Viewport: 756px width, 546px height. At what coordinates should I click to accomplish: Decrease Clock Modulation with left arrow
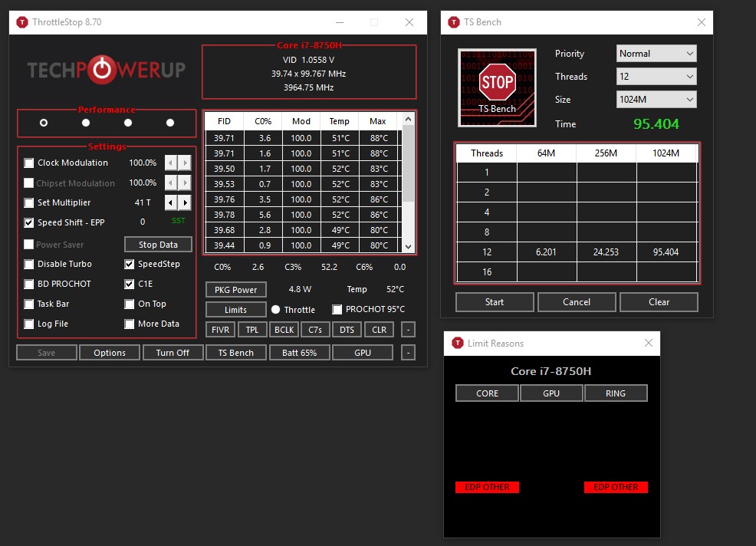171,163
